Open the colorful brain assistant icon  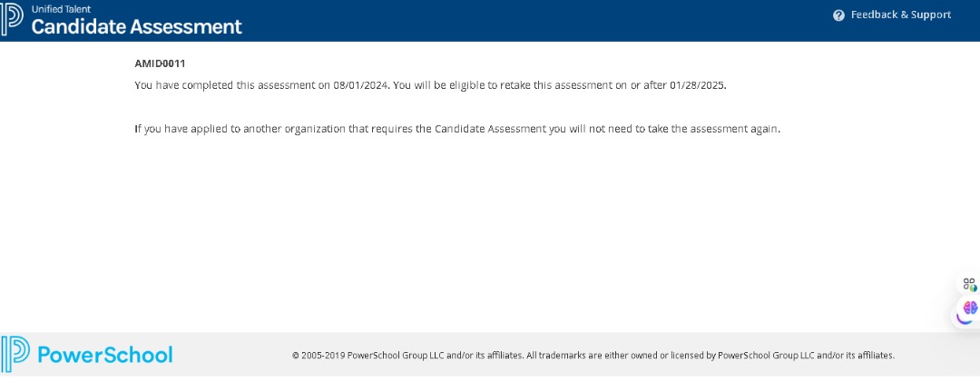pos(970,309)
